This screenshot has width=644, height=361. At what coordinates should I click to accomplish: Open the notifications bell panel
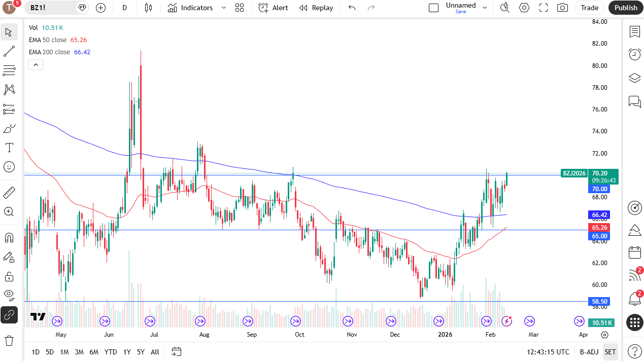(634, 299)
